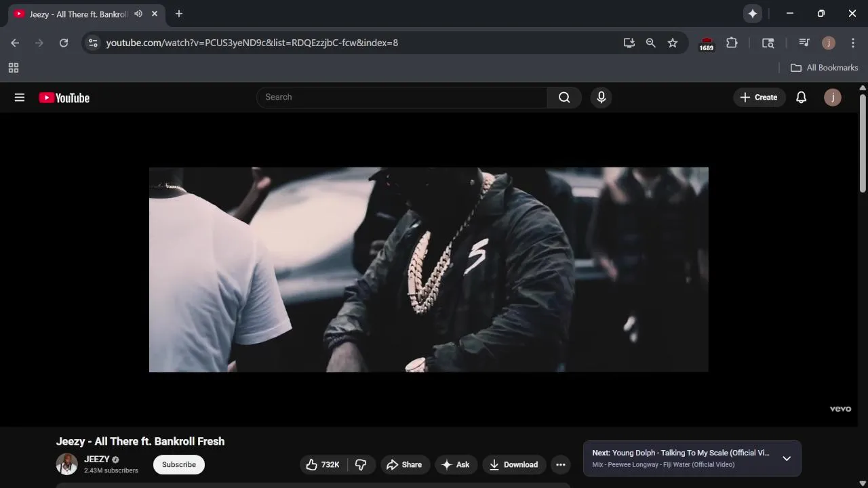Open the JEEZY channel name link
Viewport: 868px width, 488px height.
(97, 459)
